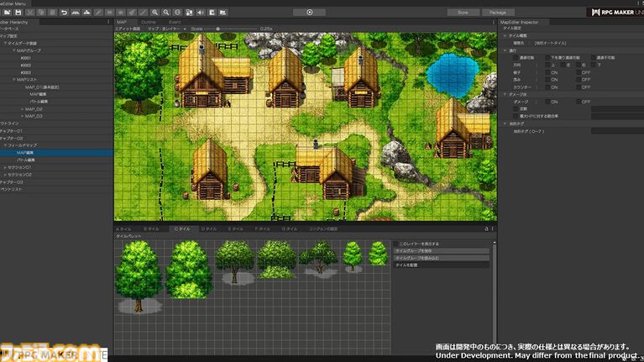Check the 定数 constant checkbox
644x362 pixels.
pos(516,109)
